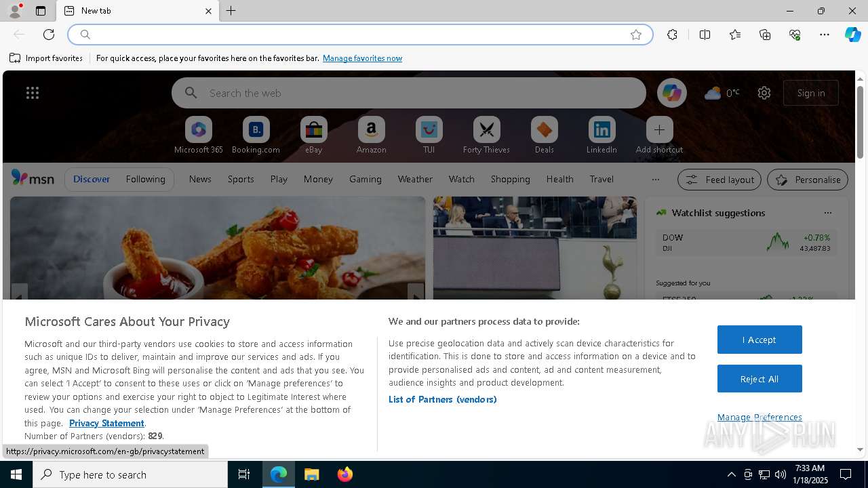Open the Gaming category

pyautogui.click(x=366, y=179)
